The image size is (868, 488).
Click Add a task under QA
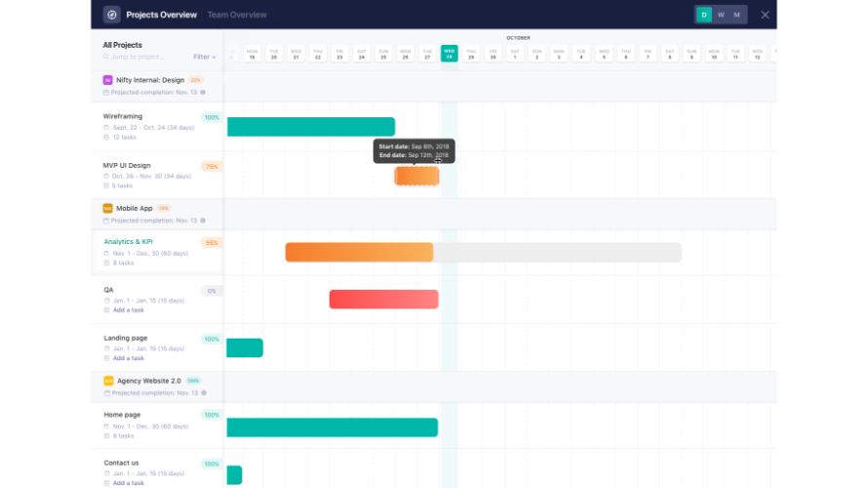[x=129, y=310]
